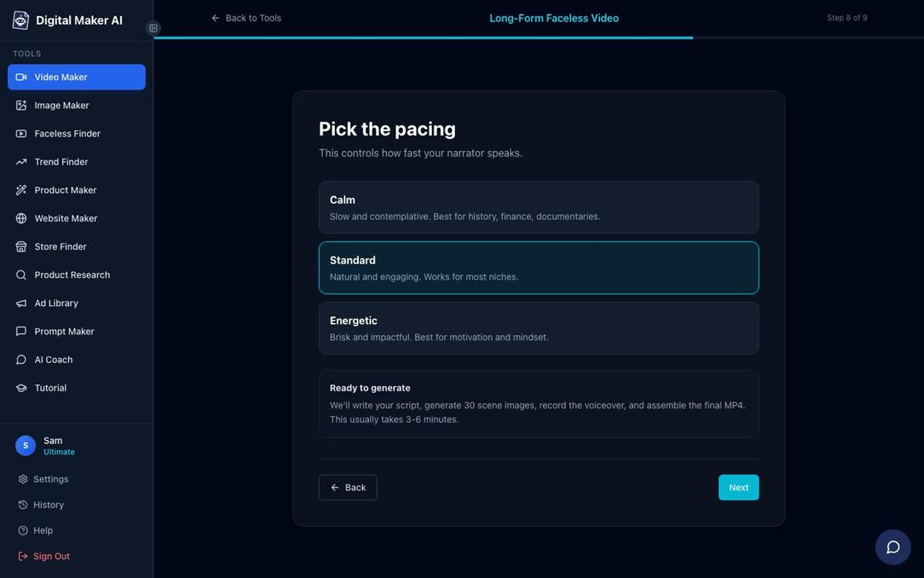
Task: Click the left arrow beside Back to Tools
Action: pyautogui.click(x=216, y=18)
